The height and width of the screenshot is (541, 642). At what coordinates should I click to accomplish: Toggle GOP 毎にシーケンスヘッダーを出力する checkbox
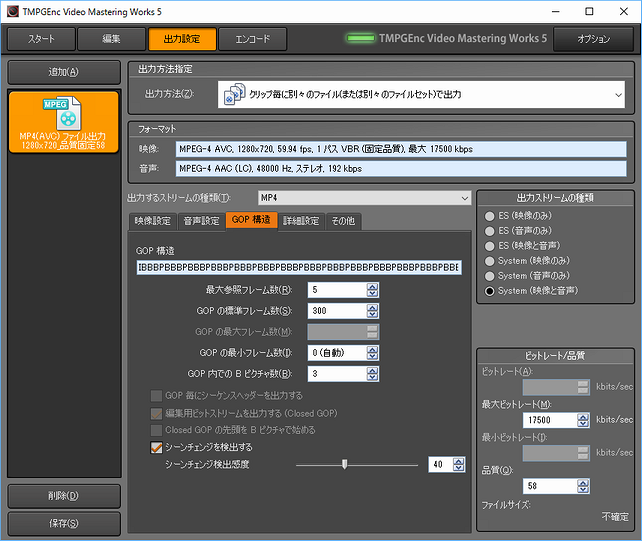156,396
